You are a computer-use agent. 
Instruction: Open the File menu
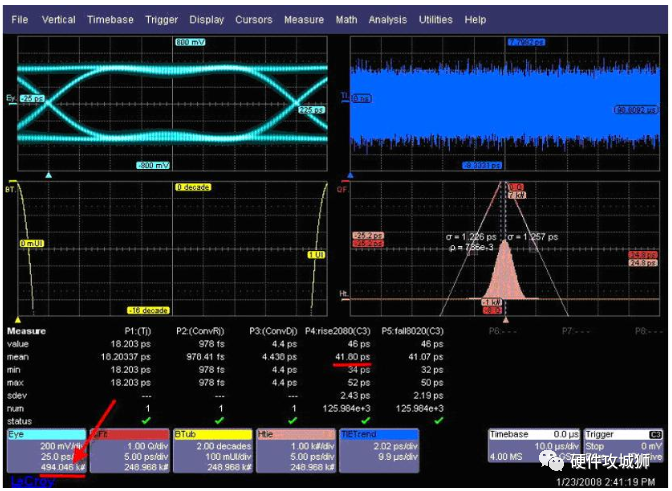tap(20, 20)
